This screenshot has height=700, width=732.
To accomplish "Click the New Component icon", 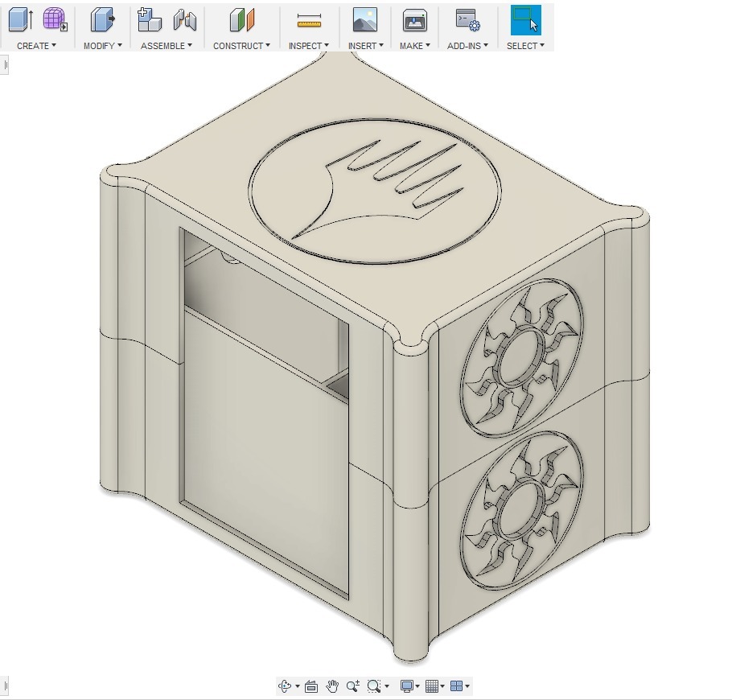I will tap(149, 19).
